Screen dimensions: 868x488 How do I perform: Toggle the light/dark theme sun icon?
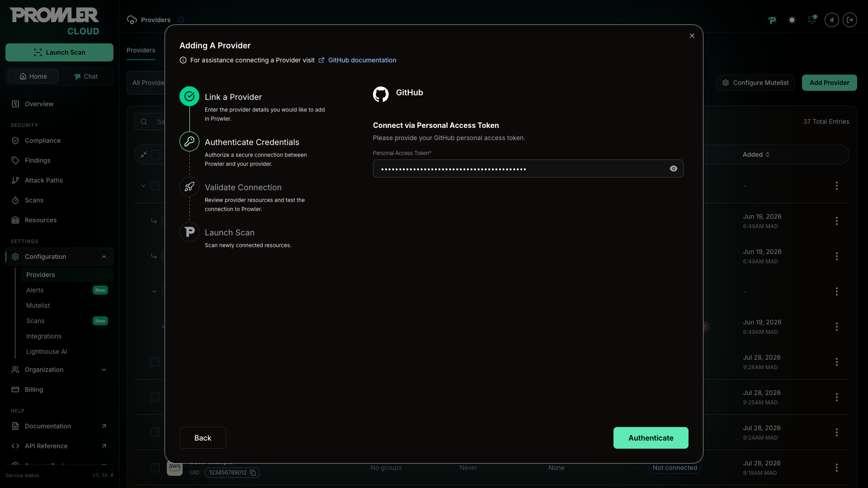pos(792,20)
